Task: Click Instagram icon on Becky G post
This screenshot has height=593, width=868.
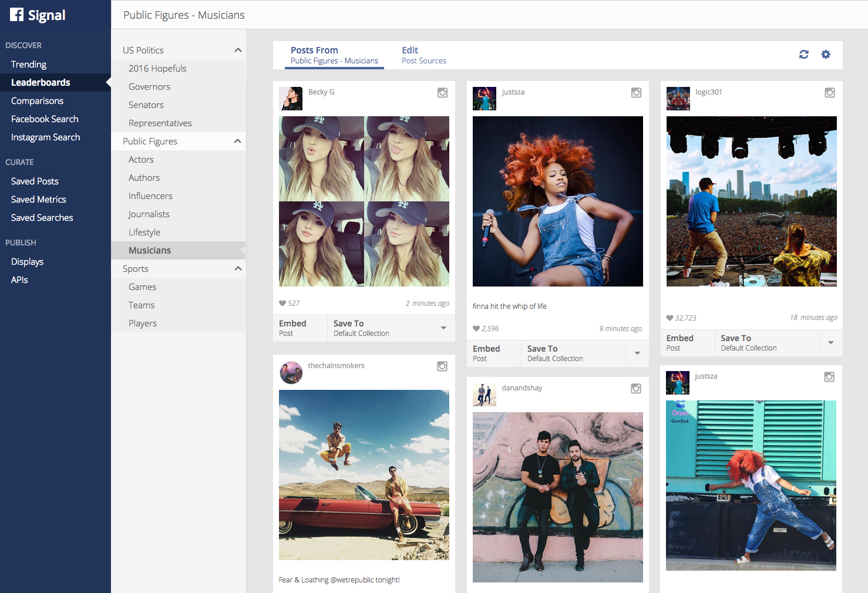Action: (442, 93)
